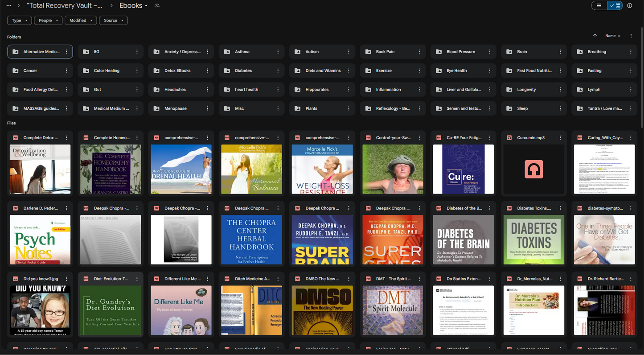Open more actions for Curcumin.mp3 file
This screenshot has width=644, height=355.
(560, 138)
